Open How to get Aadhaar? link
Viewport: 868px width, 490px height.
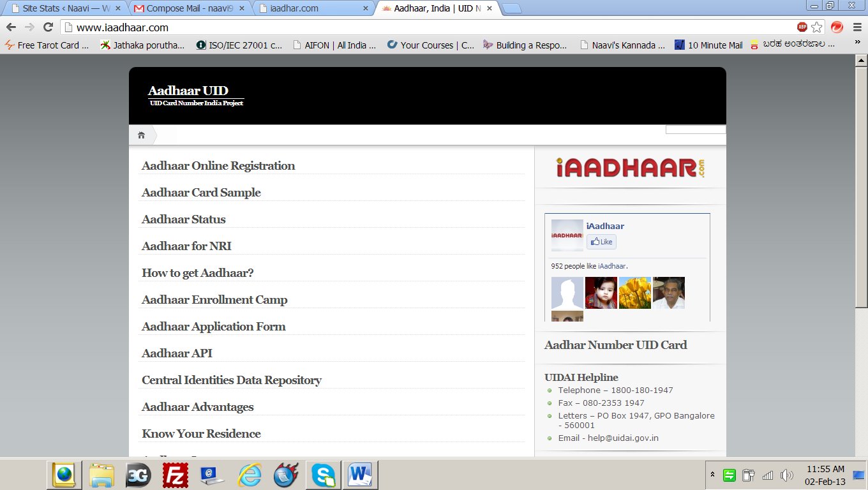198,273
